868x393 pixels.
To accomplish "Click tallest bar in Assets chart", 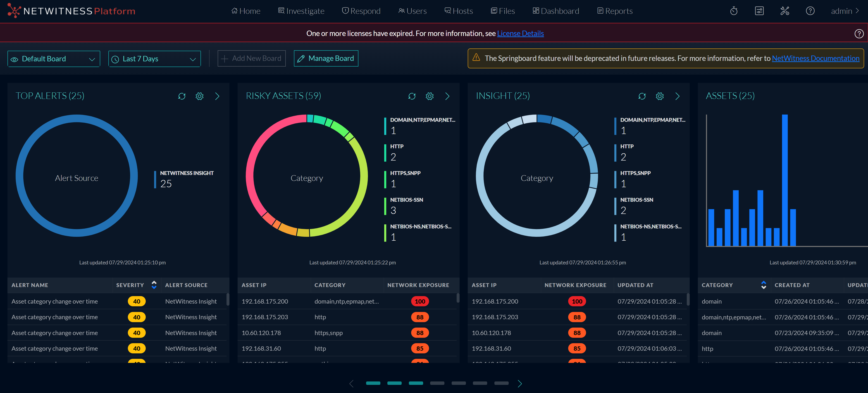I will [785, 180].
